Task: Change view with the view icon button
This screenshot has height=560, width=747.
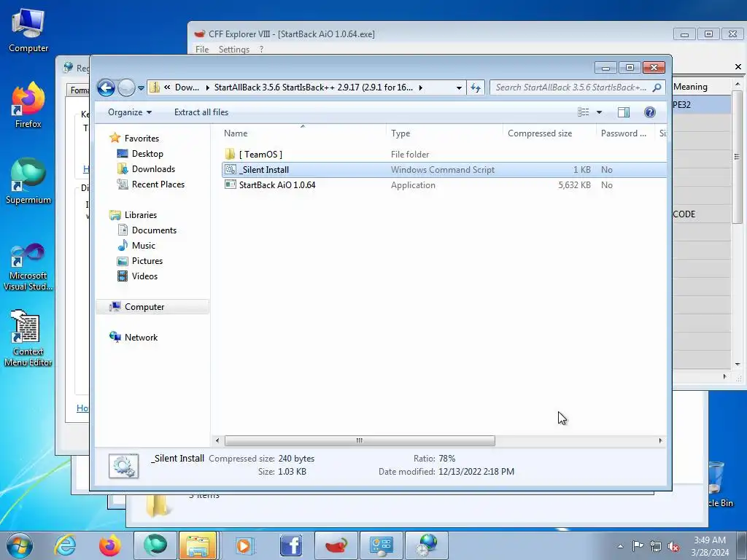Action: 583,112
